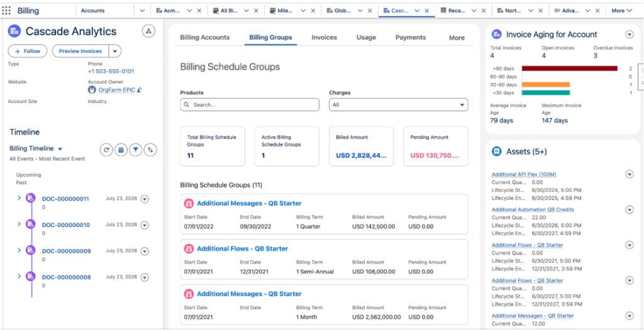Image resolution: width=644 pixels, height=330 pixels.
Task: Open the Additional Automation QB Credits asset link
Action: 533,209
